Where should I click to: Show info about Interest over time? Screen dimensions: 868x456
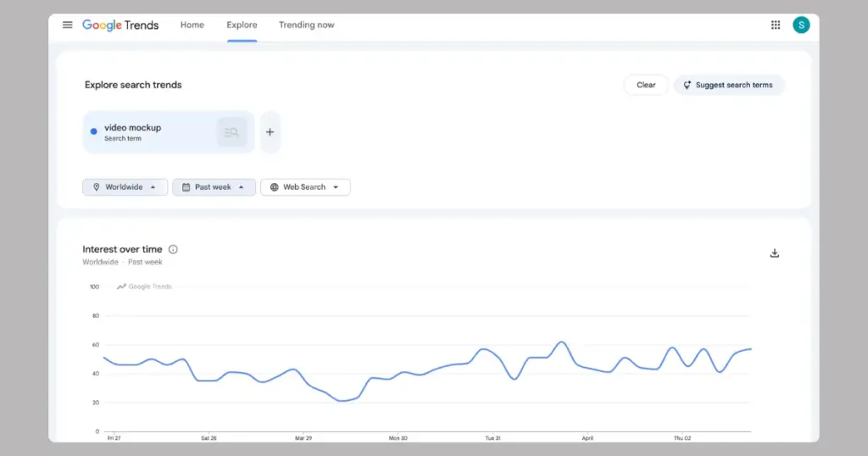click(173, 249)
